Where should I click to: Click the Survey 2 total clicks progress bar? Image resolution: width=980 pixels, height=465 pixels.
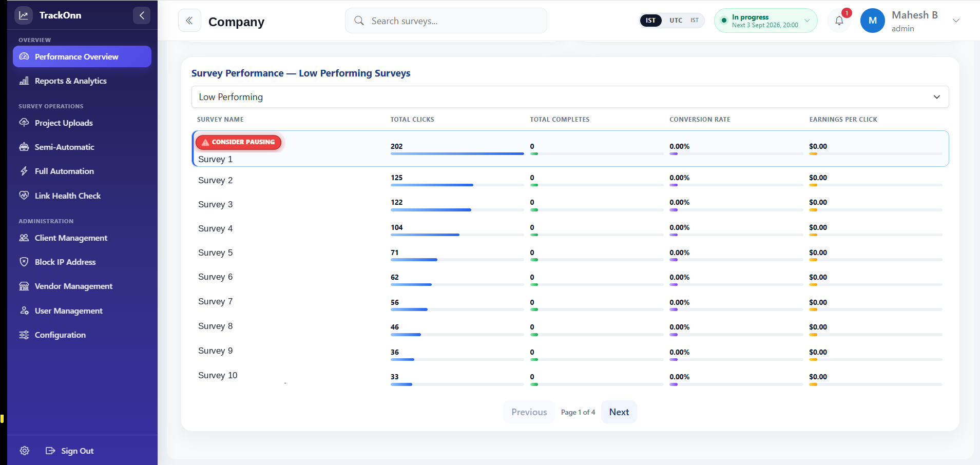click(x=457, y=185)
